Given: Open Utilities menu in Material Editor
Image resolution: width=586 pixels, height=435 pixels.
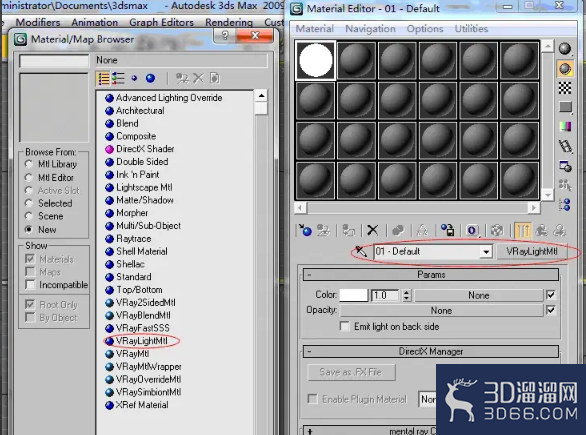Looking at the screenshot, I should click(x=471, y=29).
